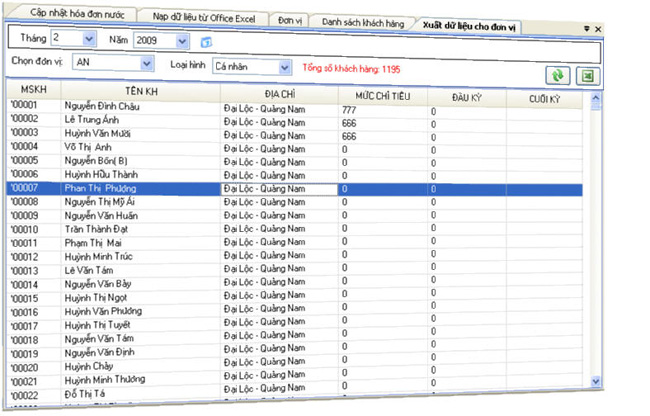Click the small blue icon beside the Năm dropdown
650x416 pixels.
tap(207, 41)
